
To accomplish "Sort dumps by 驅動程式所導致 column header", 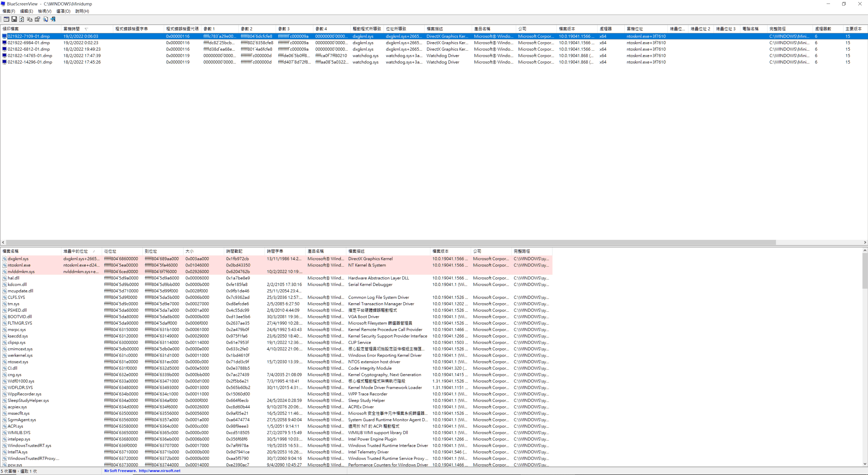I will [366, 29].
